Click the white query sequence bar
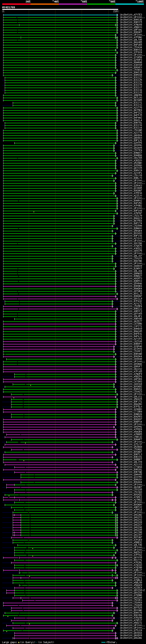This screenshot has height=644, width=146. (x=60, y=9)
